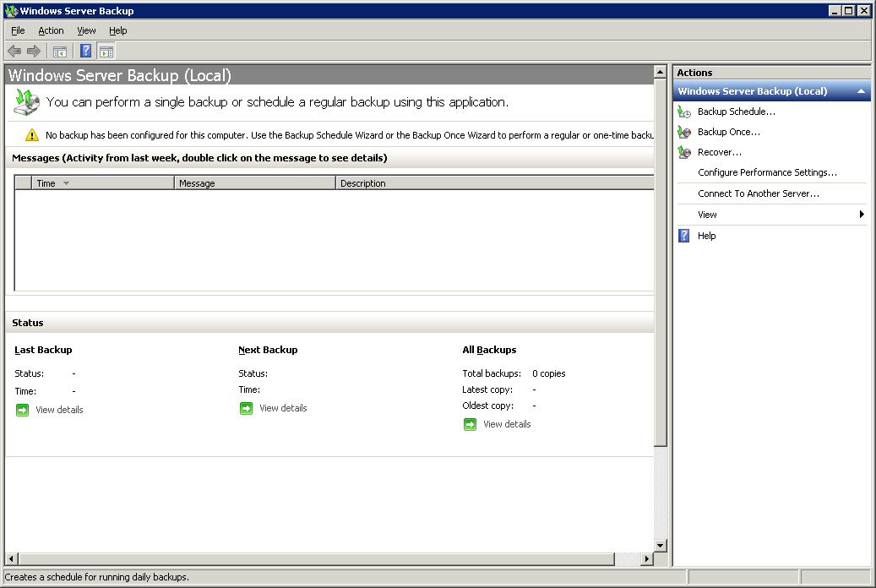Click the title bar application icon
The width and height of the screenshot is (876, 588).
(x=11, y=11)
